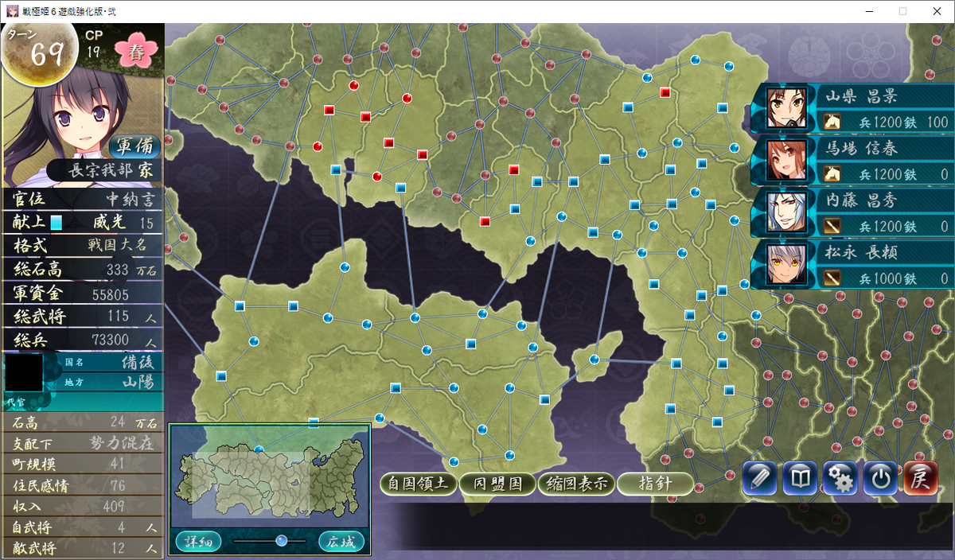The width and height of the screenshot is (955, 560).
Task: Click the pink spring season 春 icon
Action: pos(136,51)
